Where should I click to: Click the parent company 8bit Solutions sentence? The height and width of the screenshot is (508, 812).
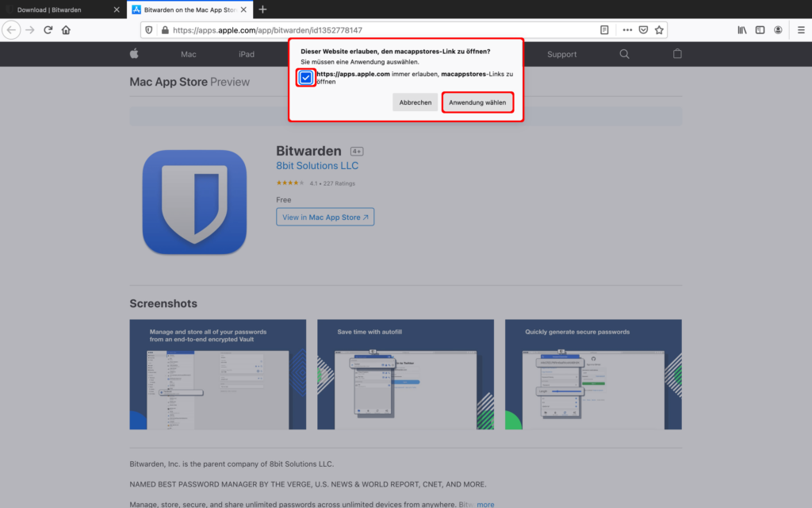tap(232, 464)
